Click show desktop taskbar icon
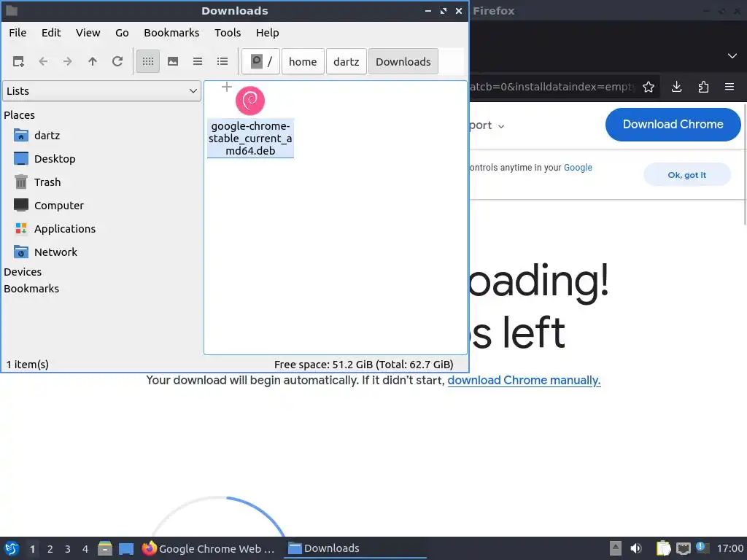This screenshot has width=747, height=560. tap(126, 548)
